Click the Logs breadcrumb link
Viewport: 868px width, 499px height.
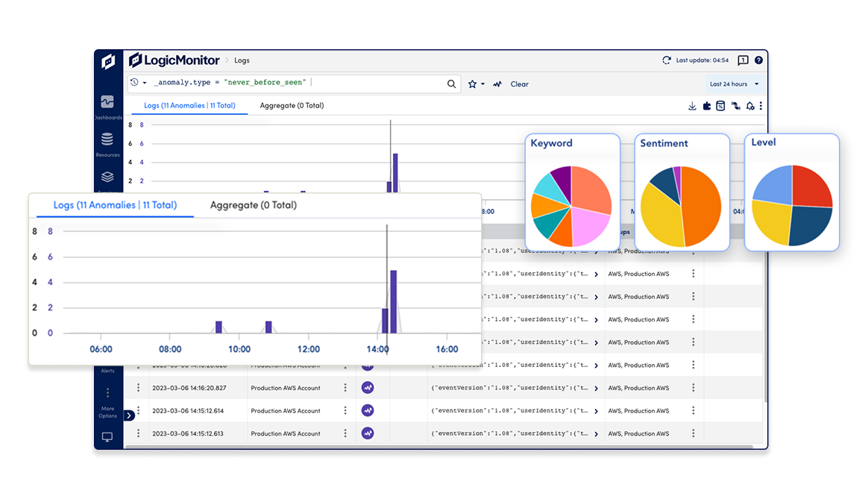[242, 60]
